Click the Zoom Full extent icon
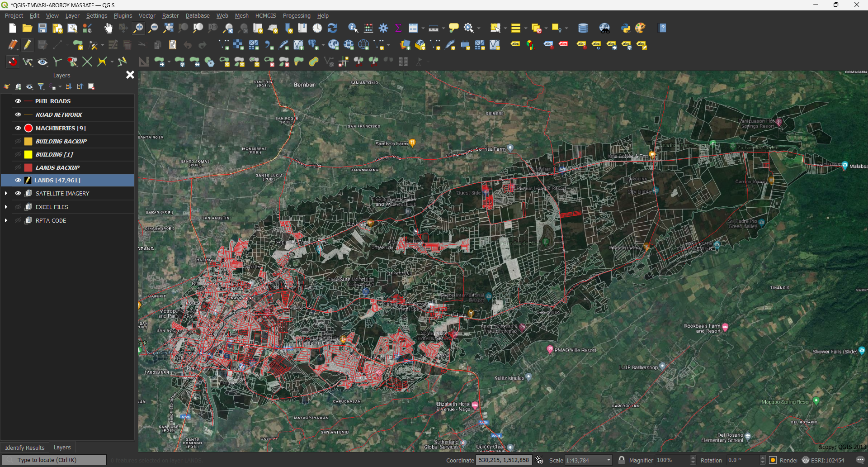 (168, 29)
